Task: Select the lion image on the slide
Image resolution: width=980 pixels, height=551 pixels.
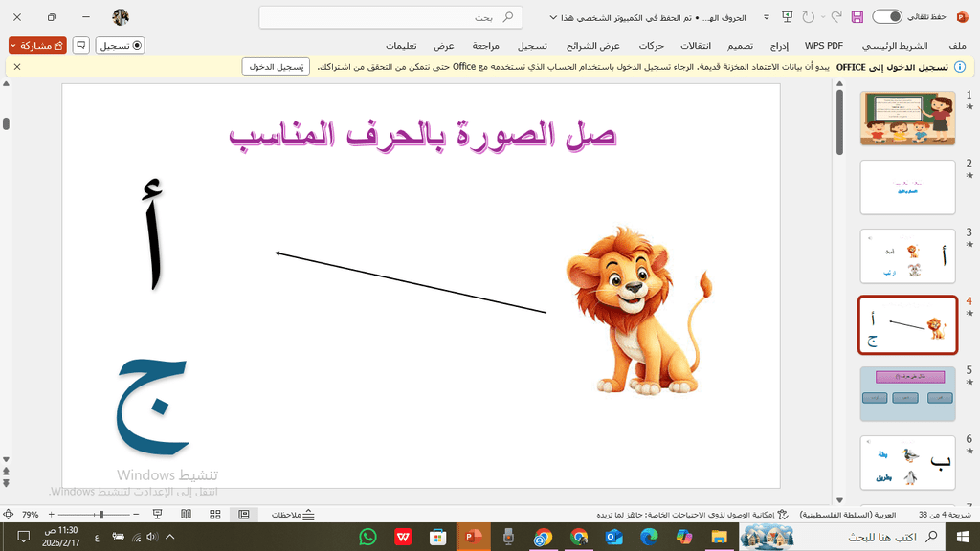Action: (638, 311)
